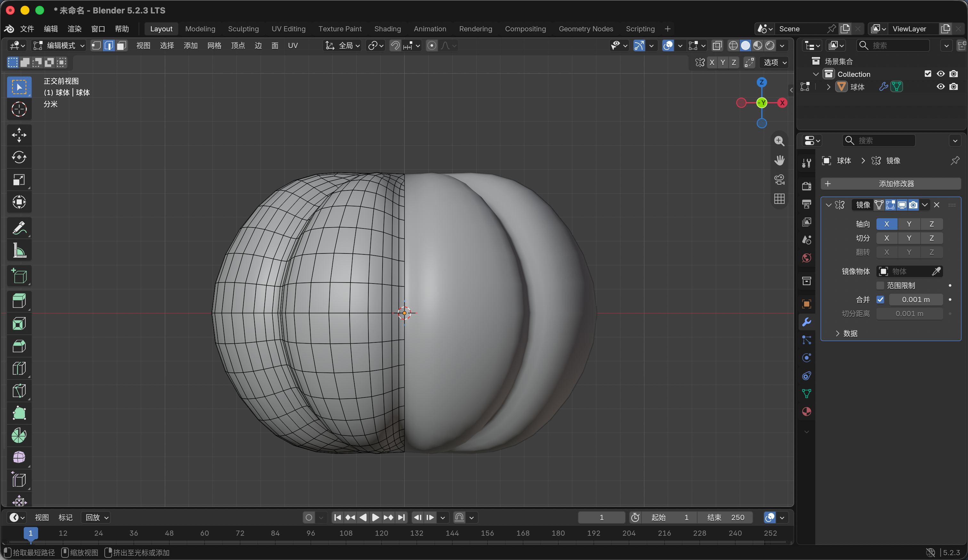Image resolution: width=968 pixels, height=560 pixels.
Task: Open the 编辑模式 mode dropdown
Action: [x=59, y=46]
